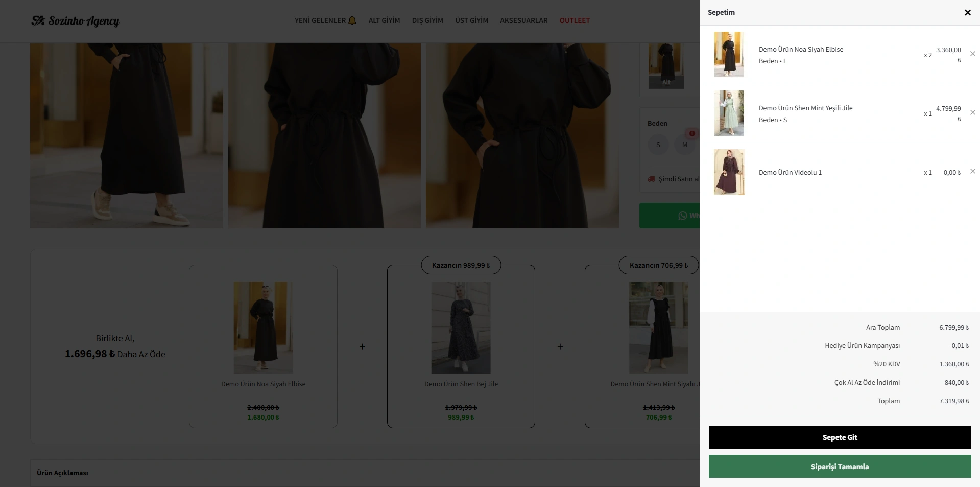
Task: Open the ÜST GİYİM menu
Action: tap(471, 21)
